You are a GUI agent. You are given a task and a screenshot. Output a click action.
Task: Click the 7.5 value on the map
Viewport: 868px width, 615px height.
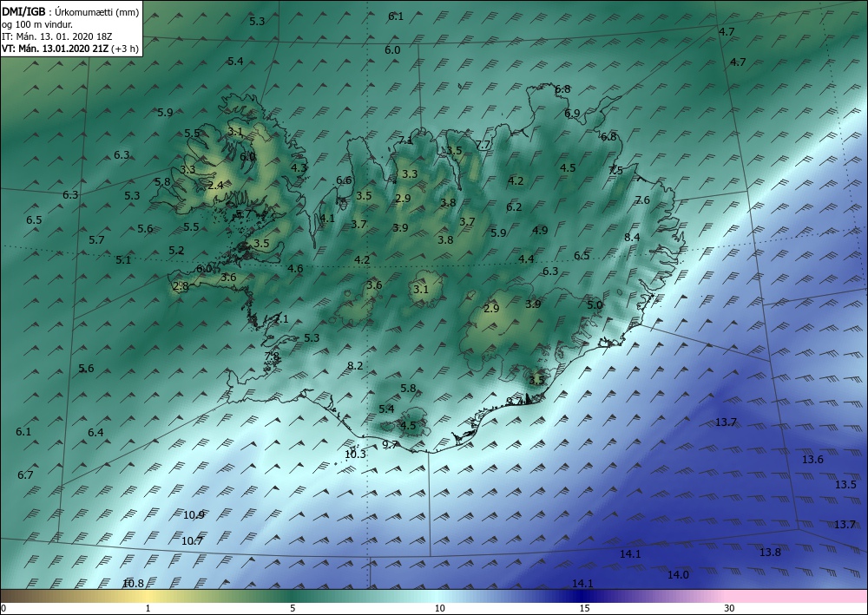click(615, 170)
